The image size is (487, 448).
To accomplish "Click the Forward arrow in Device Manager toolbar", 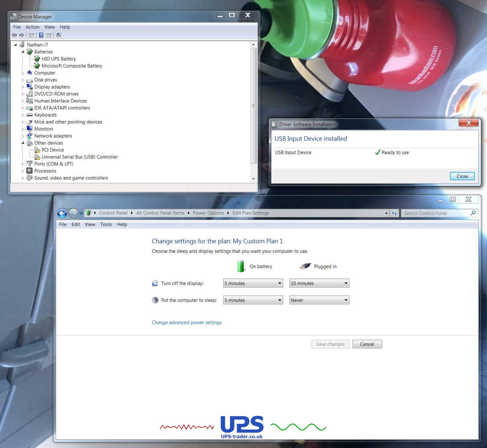I will (x=22, y=35).
